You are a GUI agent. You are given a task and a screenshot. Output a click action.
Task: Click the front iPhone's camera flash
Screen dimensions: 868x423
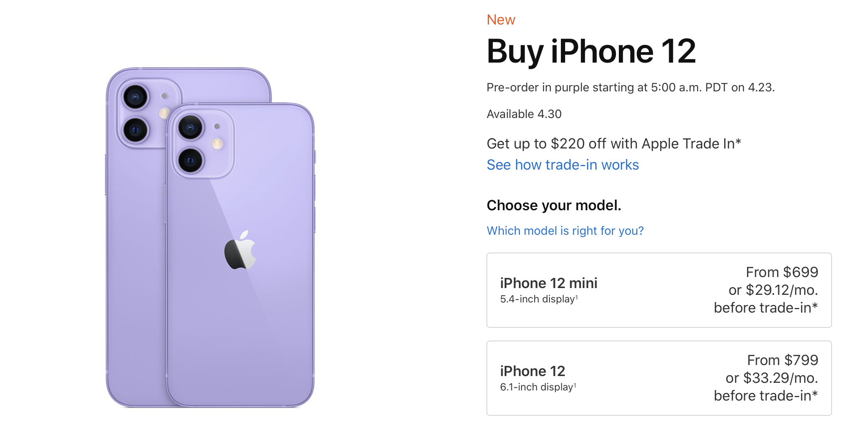click(x=217, y=144)
